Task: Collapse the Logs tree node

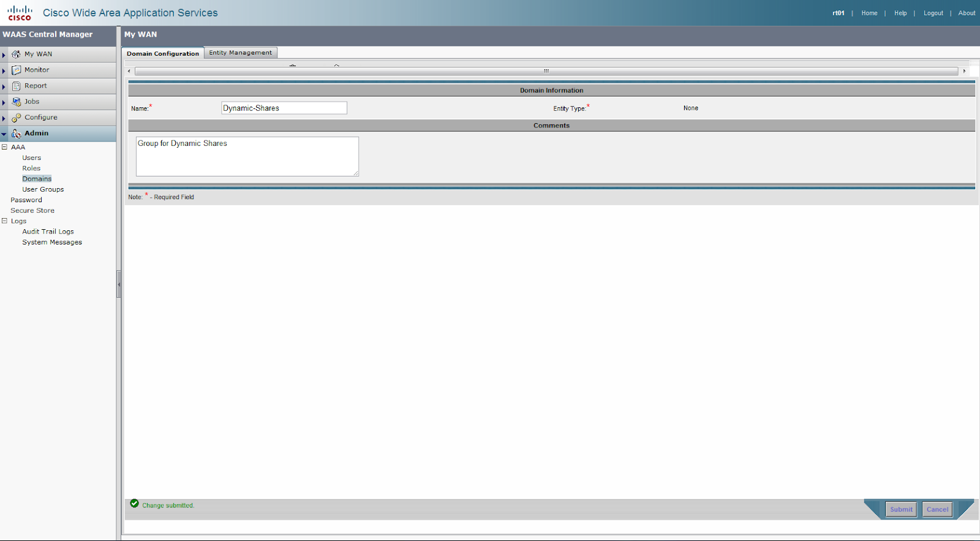Action: coord(4,221)
